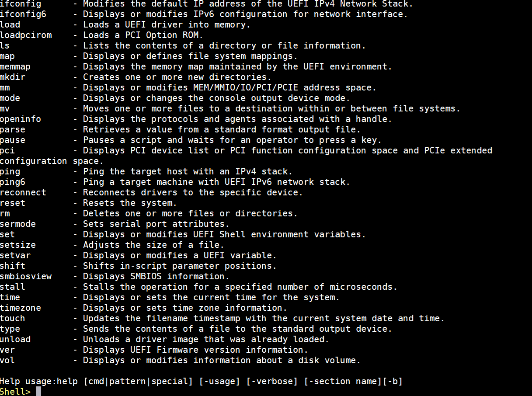Click the cursor block after the Shell> prompt

tap(38, 391)
